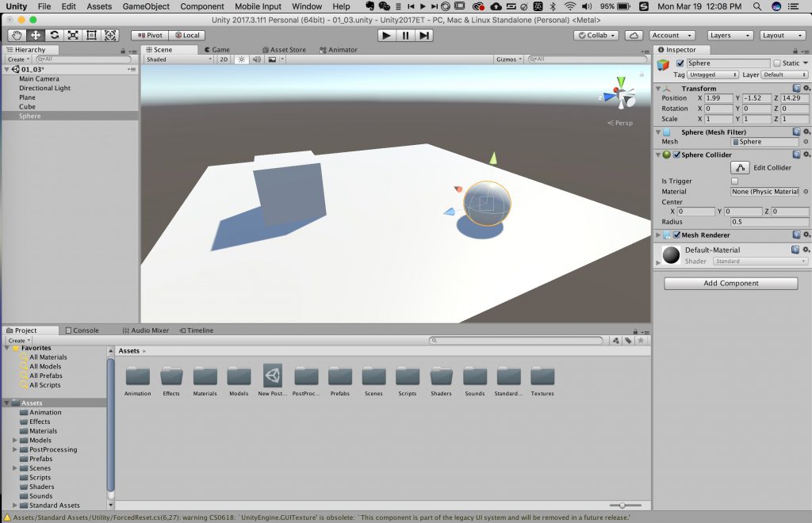
Task: Click save search star icon
Action: point(641,341)
